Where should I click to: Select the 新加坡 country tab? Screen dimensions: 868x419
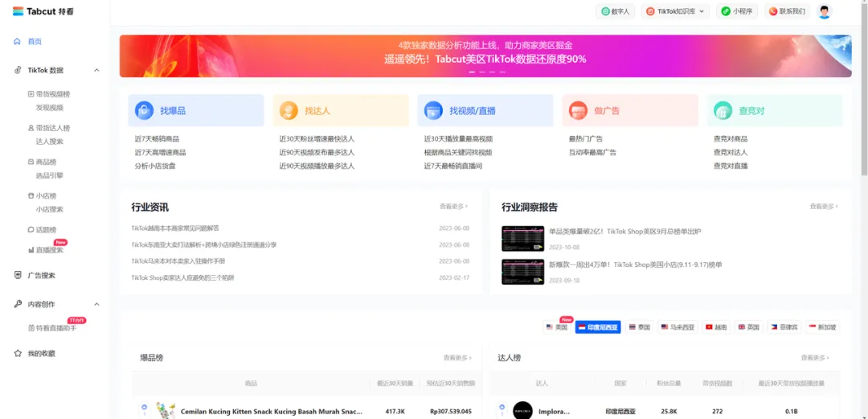point(823,327)
